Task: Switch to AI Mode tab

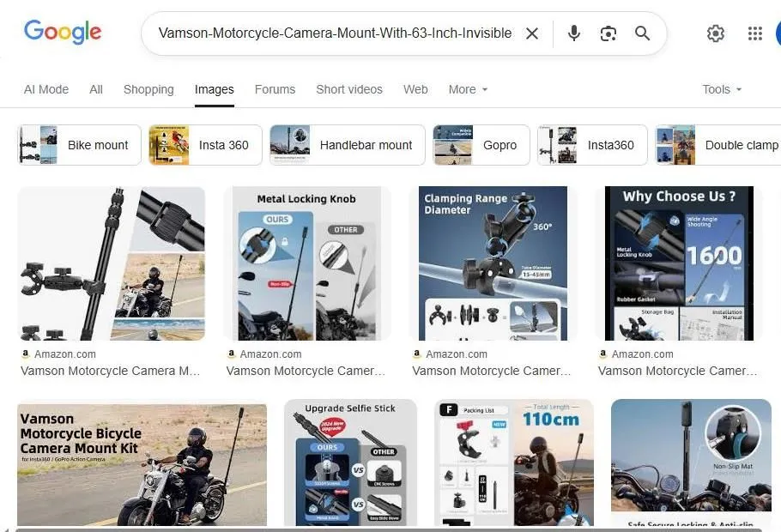Action: click(46, 89)
